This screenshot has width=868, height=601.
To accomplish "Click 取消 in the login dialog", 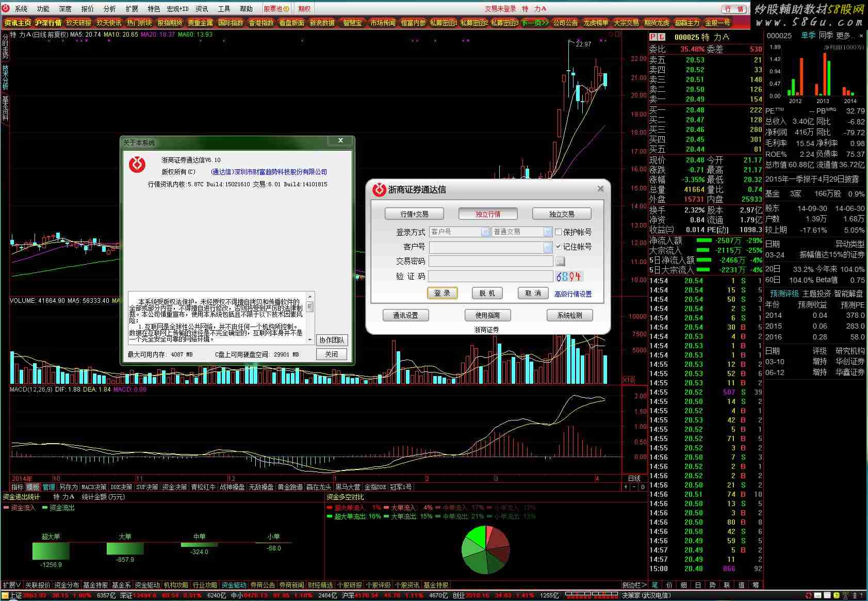I will point(533,293).
